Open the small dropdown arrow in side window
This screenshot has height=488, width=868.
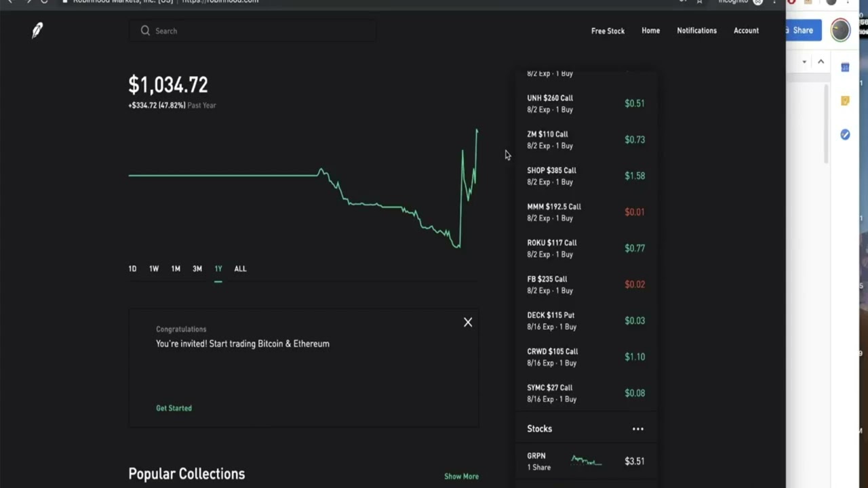[x=804, y=62]
